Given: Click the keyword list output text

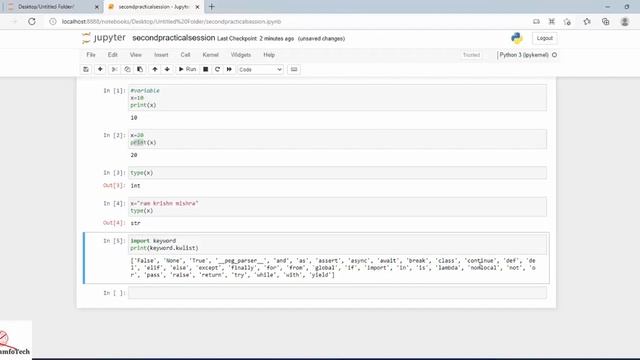Looking at the screenshot, I should tap(333, 268).
